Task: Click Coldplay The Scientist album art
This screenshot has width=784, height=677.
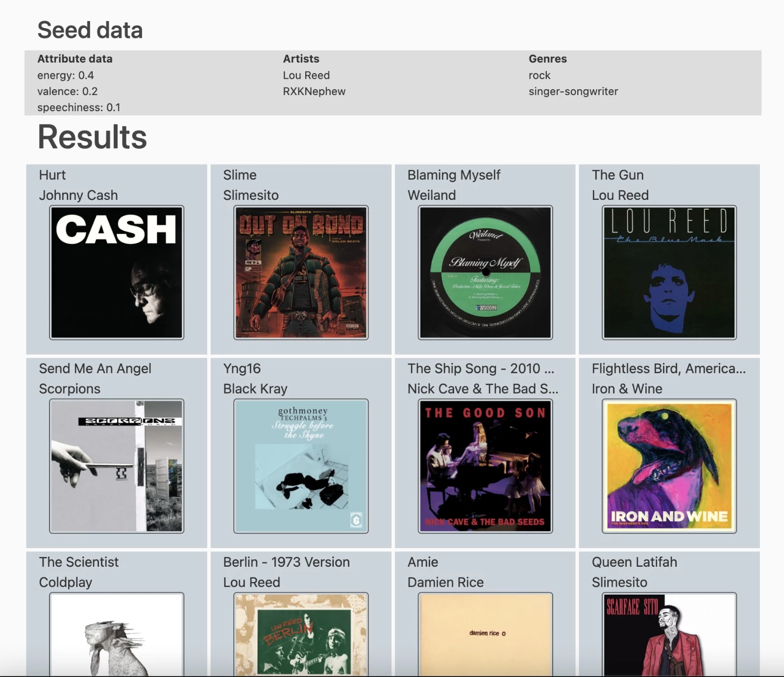Action: 117,634
